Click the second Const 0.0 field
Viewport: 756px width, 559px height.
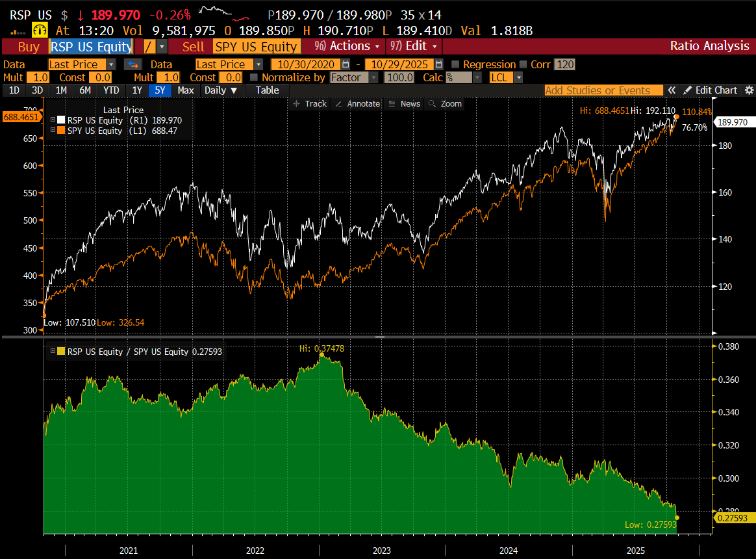tap(232, 77)
